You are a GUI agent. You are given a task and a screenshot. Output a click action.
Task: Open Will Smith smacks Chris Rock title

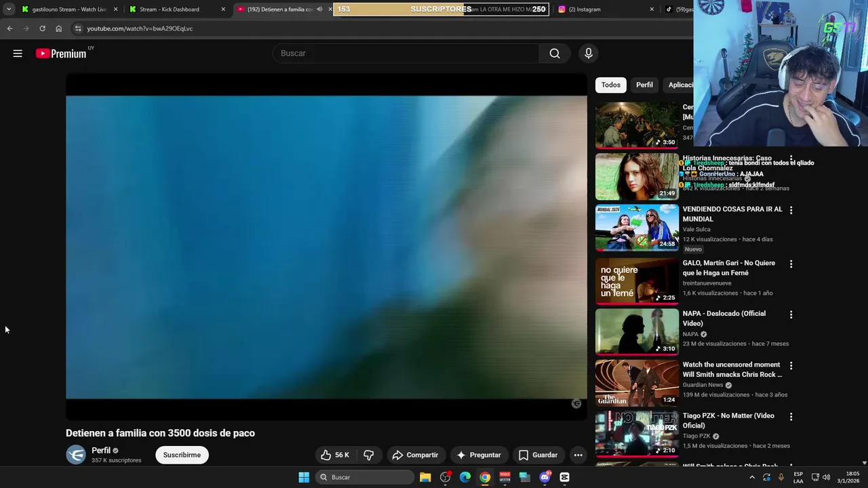tap(732, 369)
